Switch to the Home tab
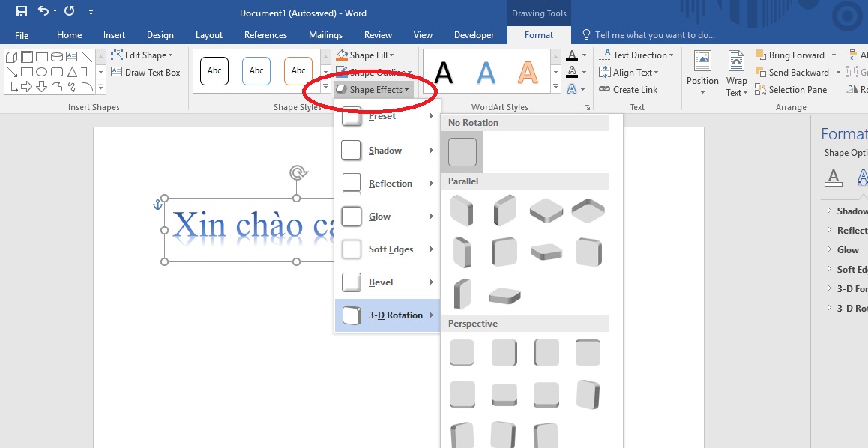 pos(69,35)
